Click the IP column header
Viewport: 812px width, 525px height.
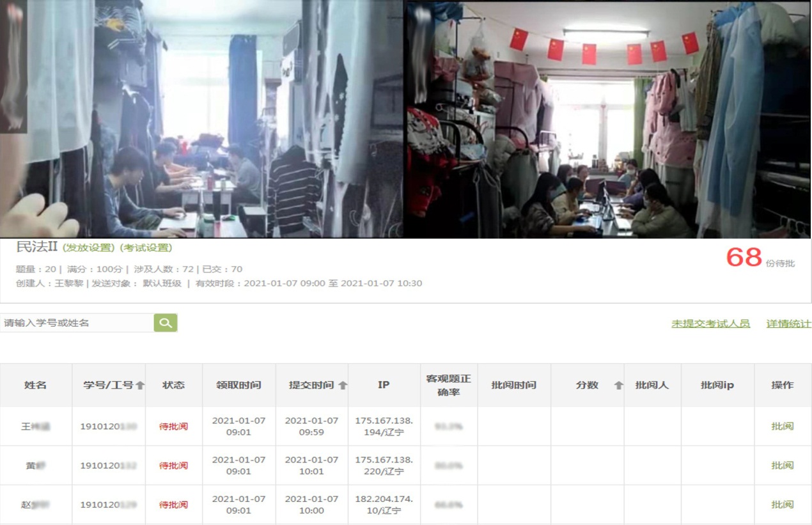[x=384, y=385]
